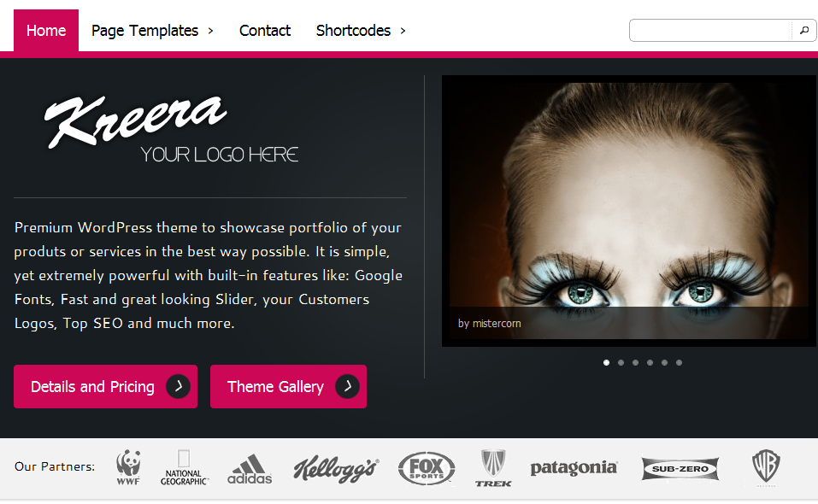Click the 'Premium WordPress theme' paragraph
This screenshot has height=504, width=818.
[209, 275]
